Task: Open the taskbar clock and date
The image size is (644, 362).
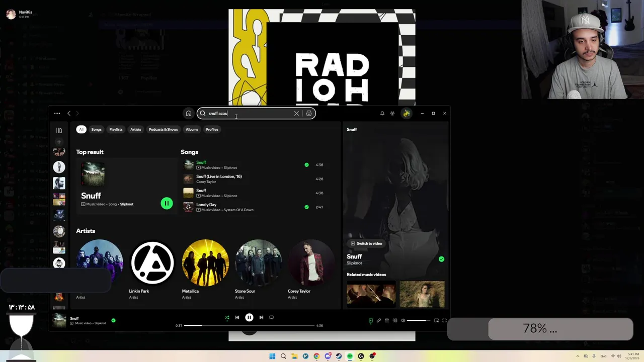Action: [631, 356]
